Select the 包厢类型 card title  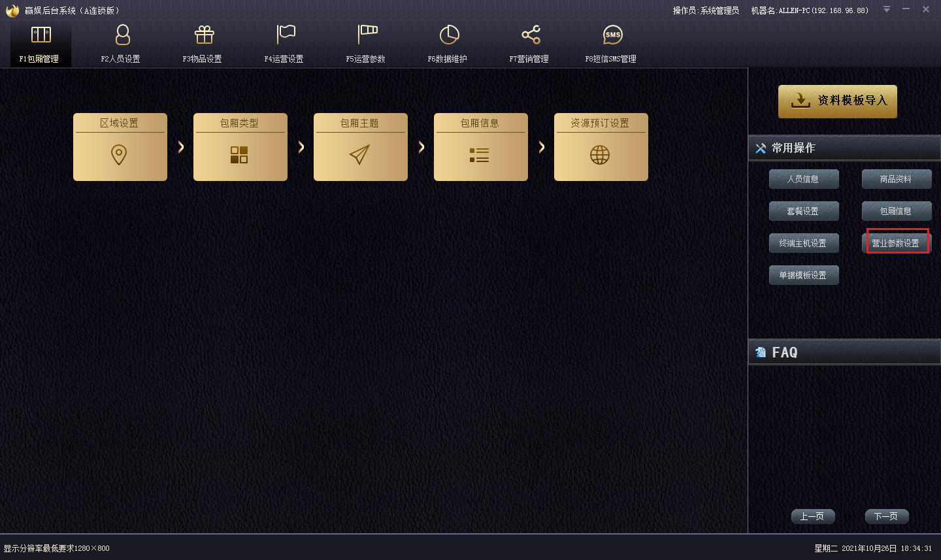[x=239, y=123]
